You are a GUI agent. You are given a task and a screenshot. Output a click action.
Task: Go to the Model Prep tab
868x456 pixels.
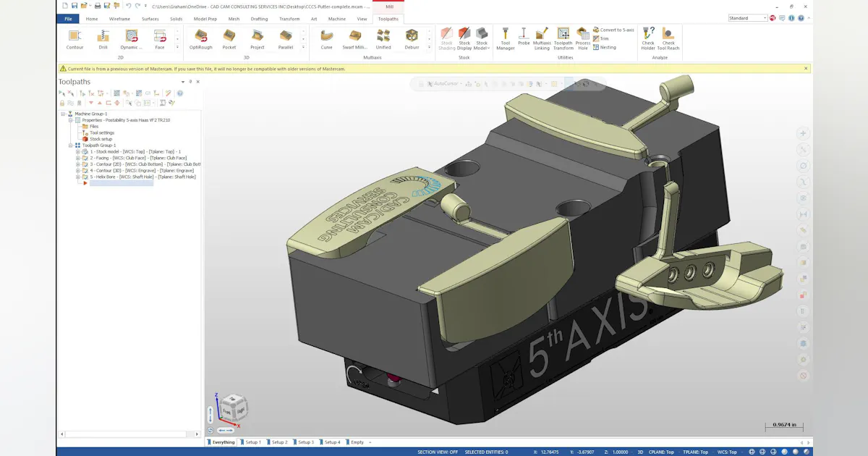tap(205, 19)
